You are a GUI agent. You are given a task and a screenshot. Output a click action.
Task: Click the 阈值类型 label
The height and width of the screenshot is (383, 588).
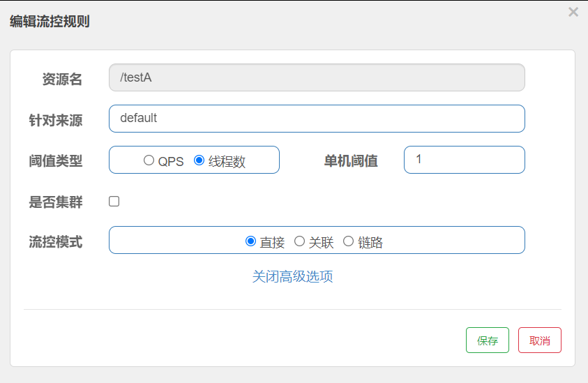point(56,161)
